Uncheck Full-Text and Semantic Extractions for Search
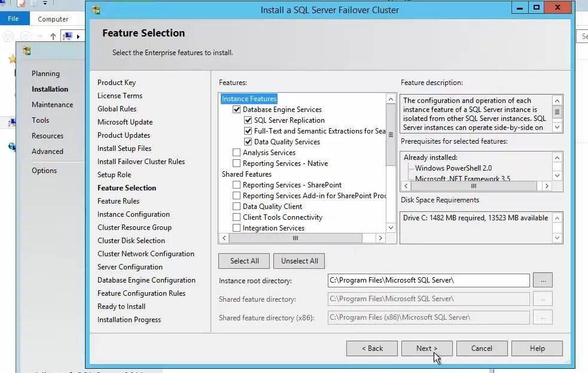 click(248, 131)
